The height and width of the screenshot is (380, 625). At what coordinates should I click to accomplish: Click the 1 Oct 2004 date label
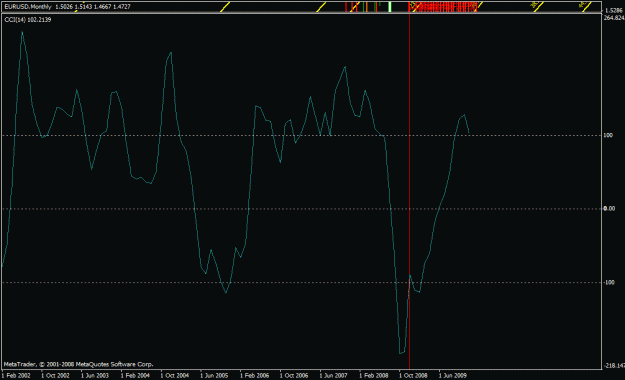click(175, 376)
